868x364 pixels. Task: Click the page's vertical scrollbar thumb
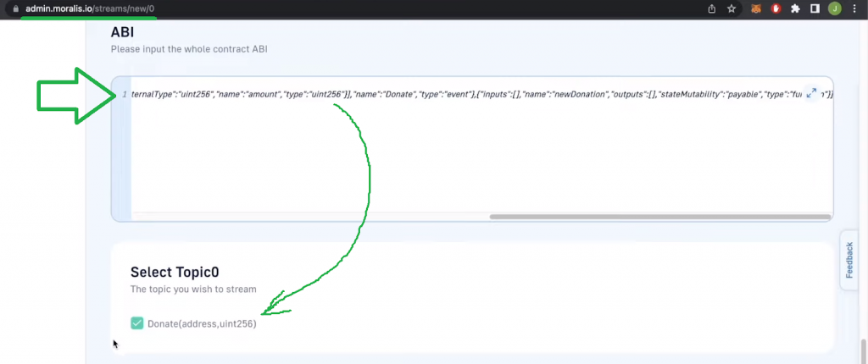864,349
